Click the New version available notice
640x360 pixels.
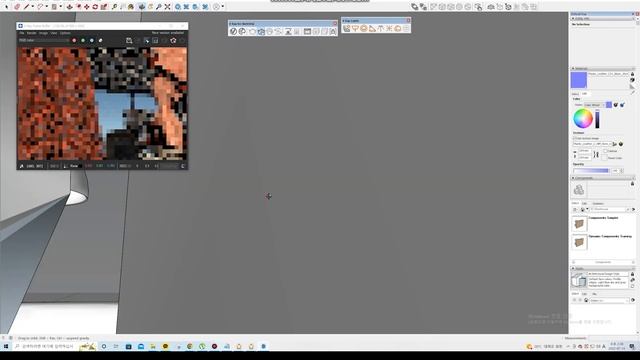coord(168,33)
